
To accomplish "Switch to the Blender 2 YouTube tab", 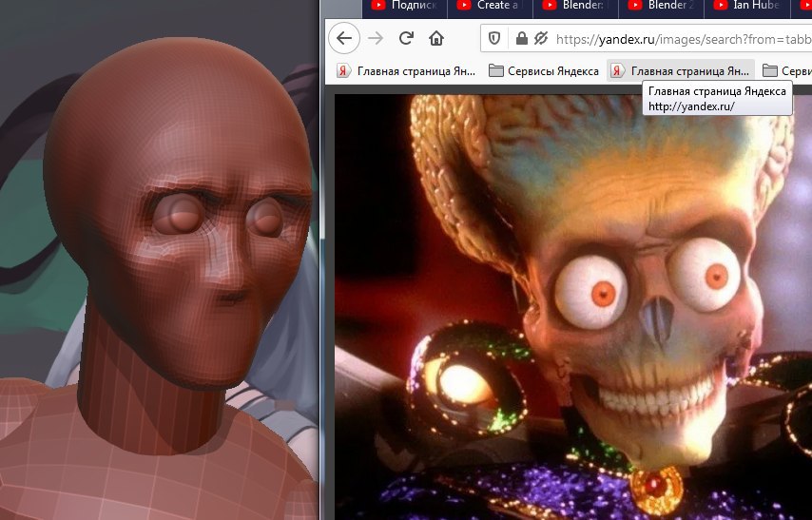I will click(x=661, y=7).
